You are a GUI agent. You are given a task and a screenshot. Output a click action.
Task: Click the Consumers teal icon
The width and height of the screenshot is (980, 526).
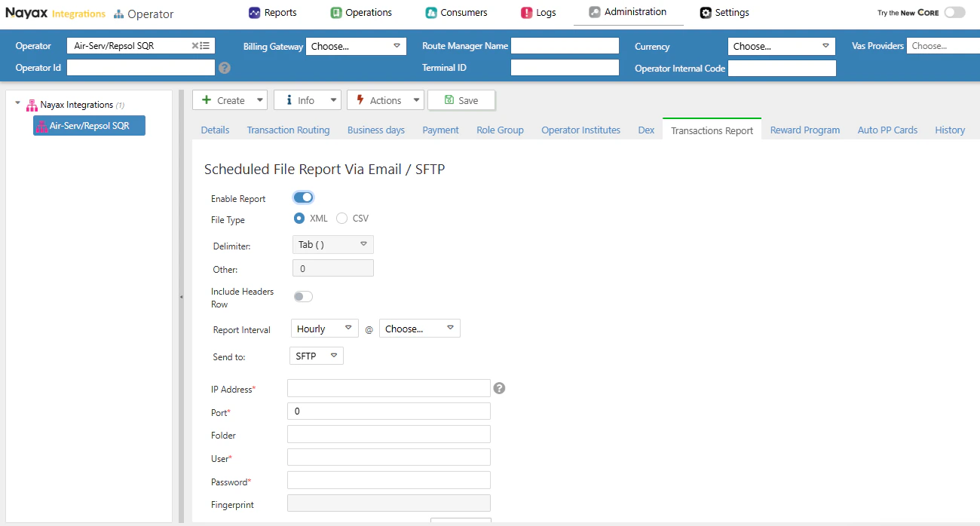[431, 13]
